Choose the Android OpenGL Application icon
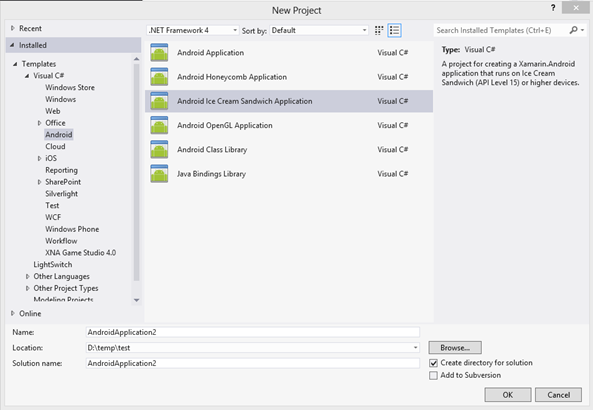This screenshot has height=410, width=593. (159, 125)
